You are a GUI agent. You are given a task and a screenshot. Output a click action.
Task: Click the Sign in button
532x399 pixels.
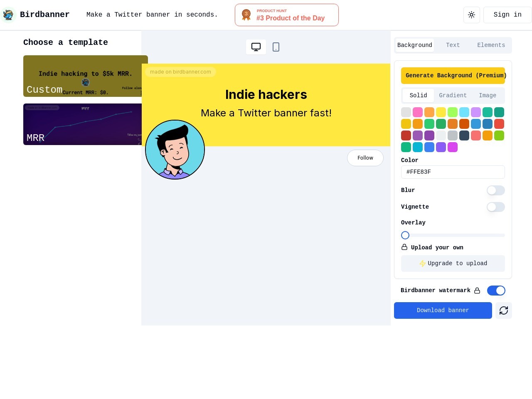pos(507,15)
